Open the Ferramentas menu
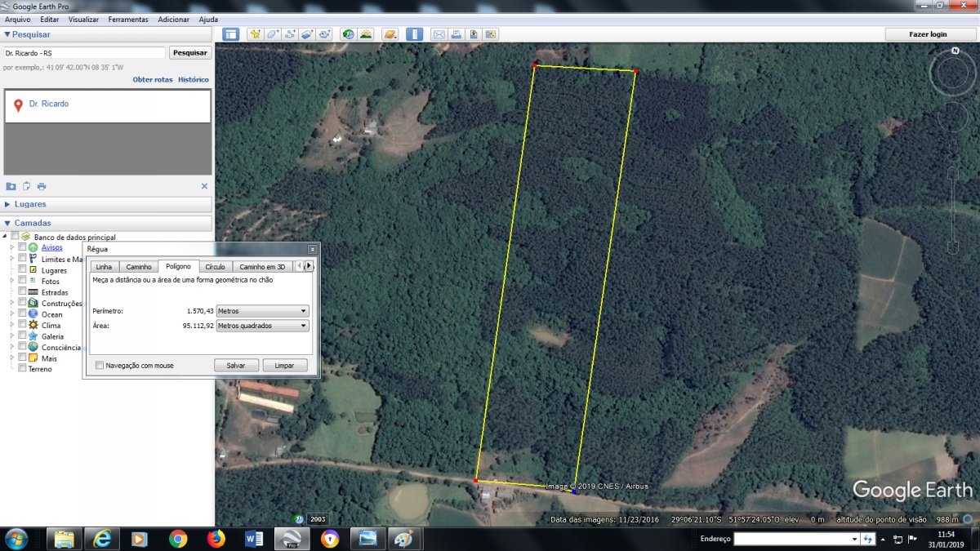 click(128, 19)
